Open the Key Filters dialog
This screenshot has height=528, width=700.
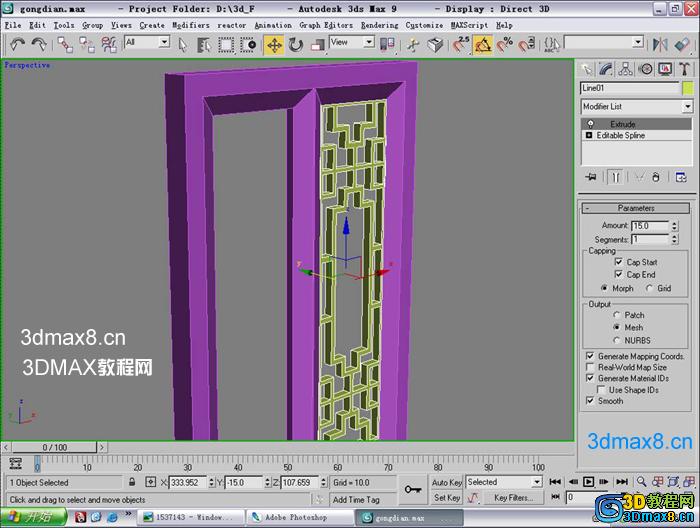click(513, 497)
